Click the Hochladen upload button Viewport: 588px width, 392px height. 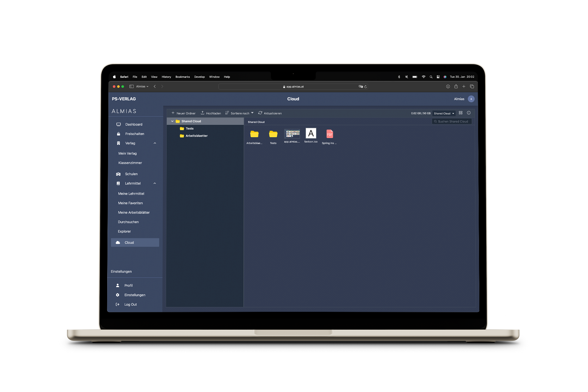pos(212,113)
